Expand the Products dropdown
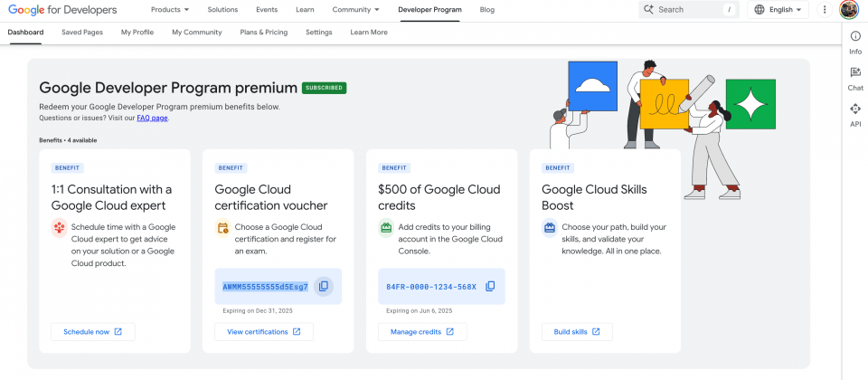The width and height of the screenshot is (868, 380). 170,9
